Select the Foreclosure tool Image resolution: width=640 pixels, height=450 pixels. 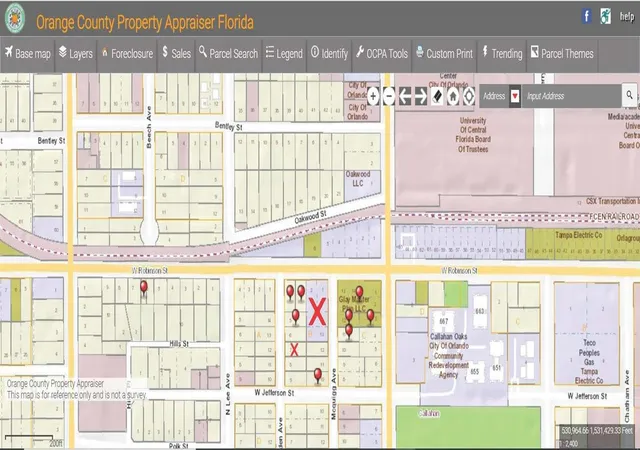coord(127,53)
